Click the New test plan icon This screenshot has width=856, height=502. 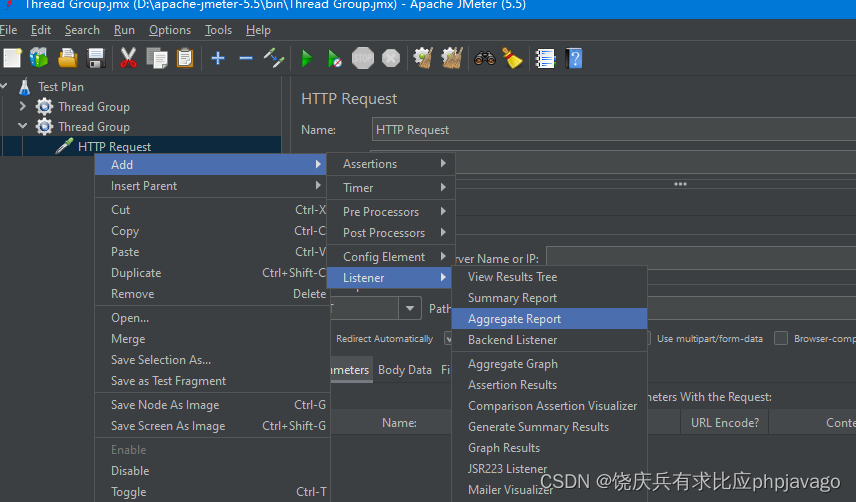[12, 58]
